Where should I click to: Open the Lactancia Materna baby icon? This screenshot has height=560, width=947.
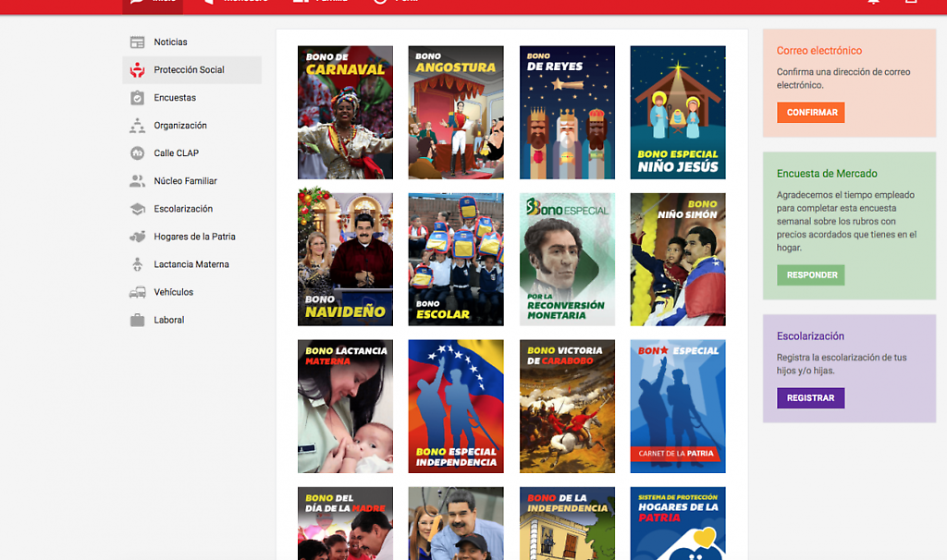(137, 264)
